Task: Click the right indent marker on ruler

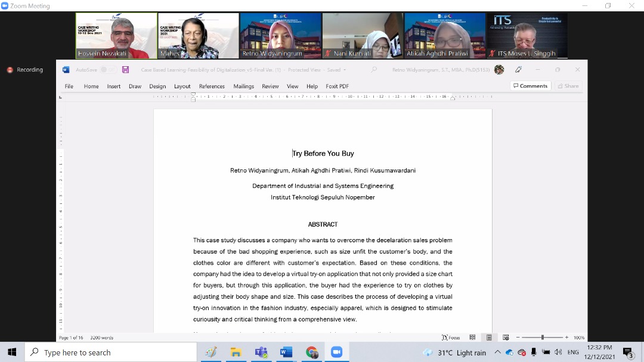Action: pyautogui.click(x=452, y=98)
